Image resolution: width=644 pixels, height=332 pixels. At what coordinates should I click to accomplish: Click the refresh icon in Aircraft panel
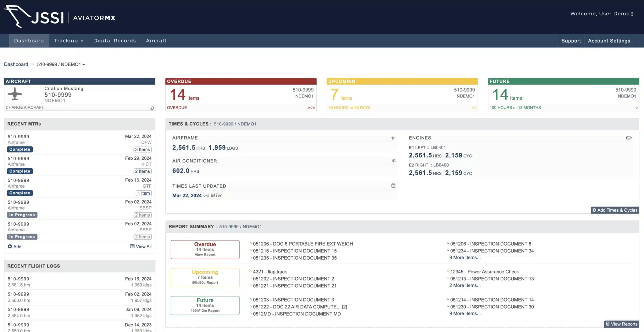coord(152,108)
